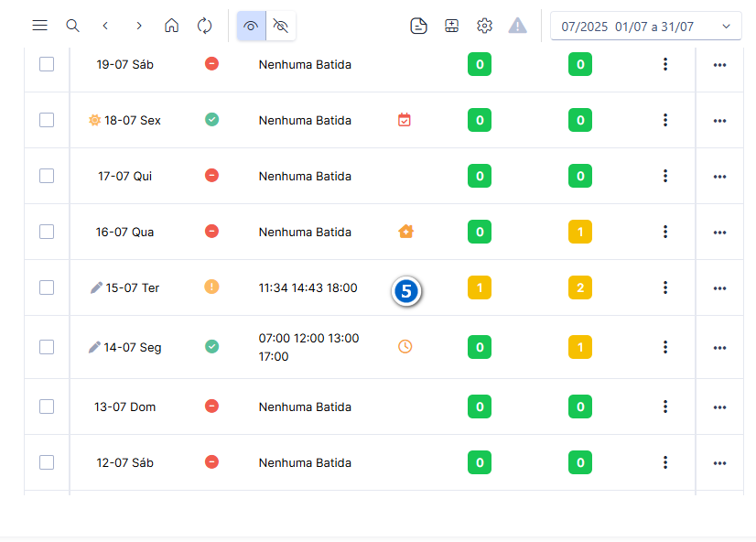756x542 pixels.
Task: Open horizontal ellipsis options for 15-07 Ter
Action: [x=719, y=288]
